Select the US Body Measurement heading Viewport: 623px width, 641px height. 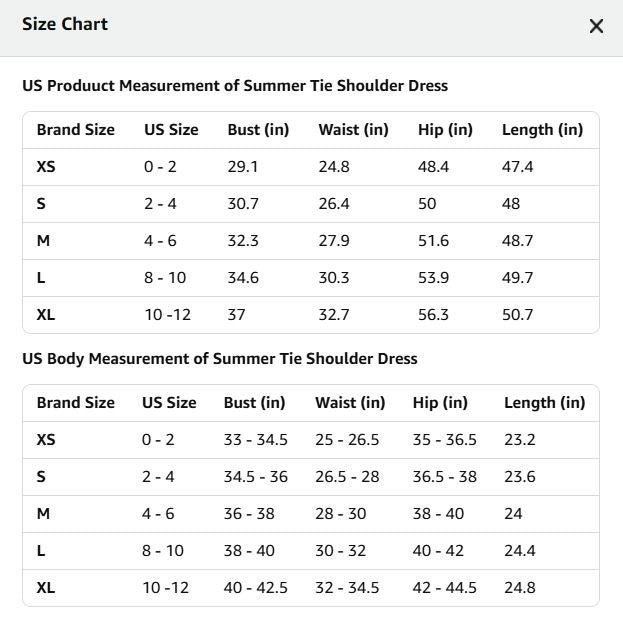(x=220, y=359)
